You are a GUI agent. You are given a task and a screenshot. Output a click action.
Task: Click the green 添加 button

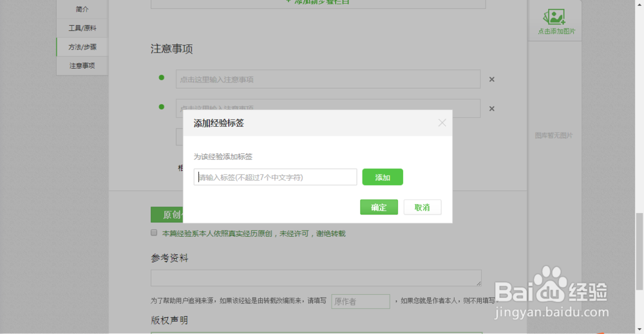click(383, 177)
